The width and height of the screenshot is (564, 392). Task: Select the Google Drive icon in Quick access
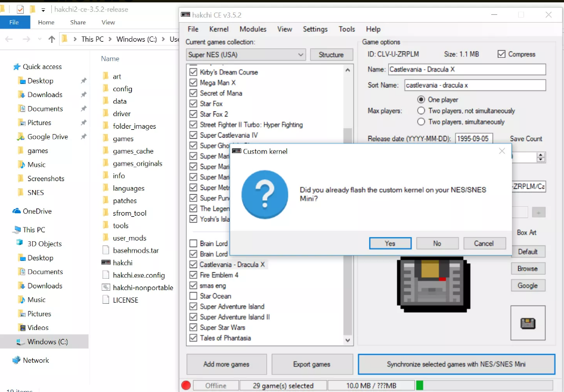21,136
